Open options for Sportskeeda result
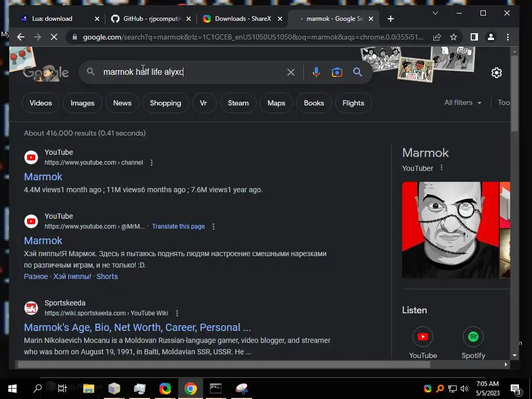This screenshot has width=532, height=399. pos(177,313)
